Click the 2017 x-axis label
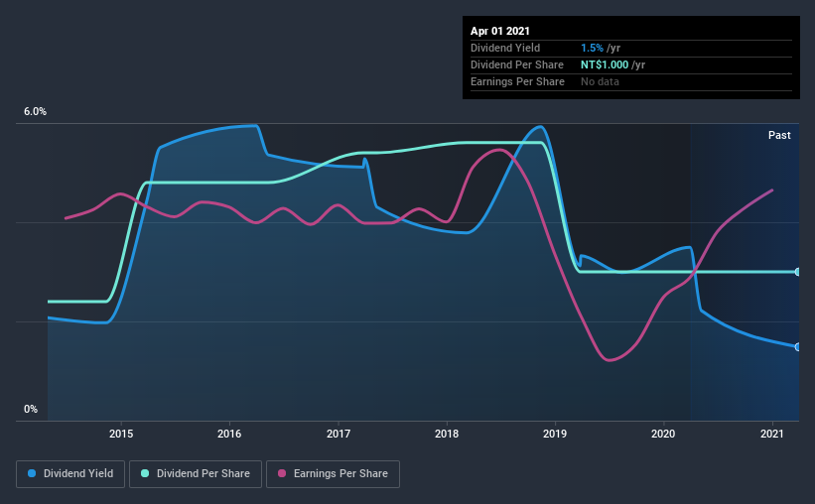The image size is (815, 504). (x=339, y=434)
